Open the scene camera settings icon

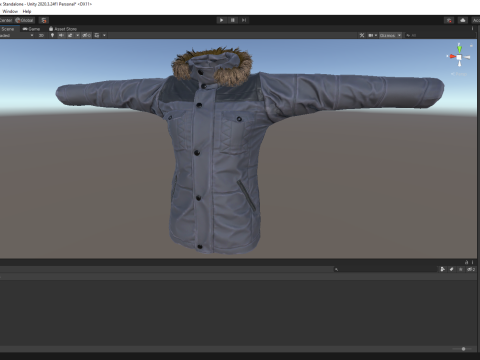372,35
